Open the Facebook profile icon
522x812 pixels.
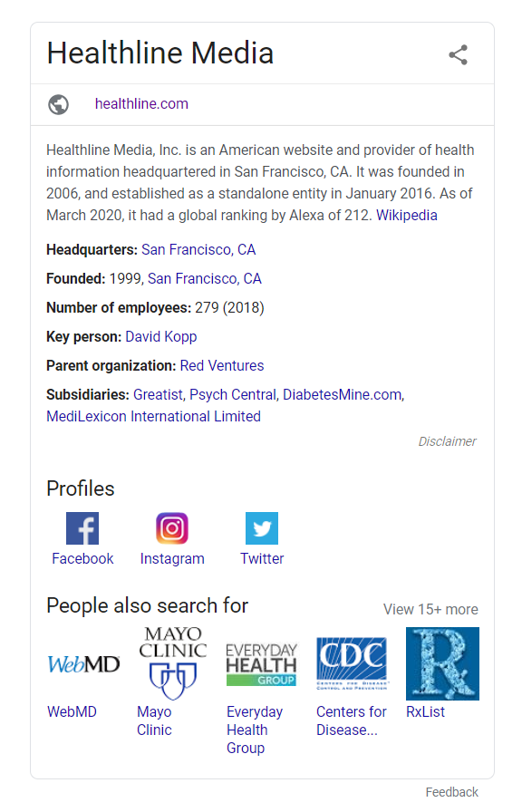[82, 528]
